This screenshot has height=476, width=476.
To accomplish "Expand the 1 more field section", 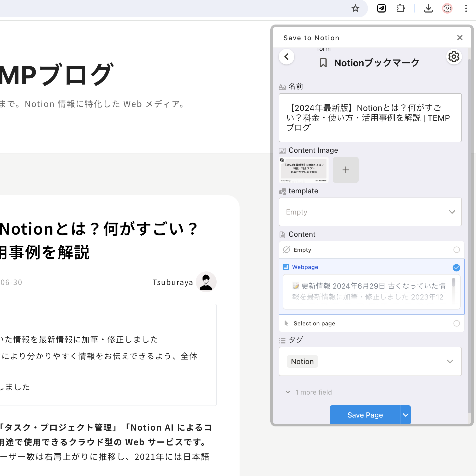I will point(309,392).
